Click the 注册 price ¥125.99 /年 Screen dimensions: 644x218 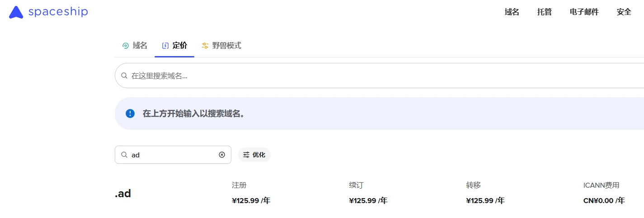pos(251,200)
